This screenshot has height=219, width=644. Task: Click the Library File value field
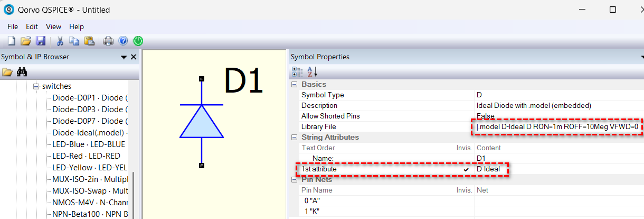557,127
